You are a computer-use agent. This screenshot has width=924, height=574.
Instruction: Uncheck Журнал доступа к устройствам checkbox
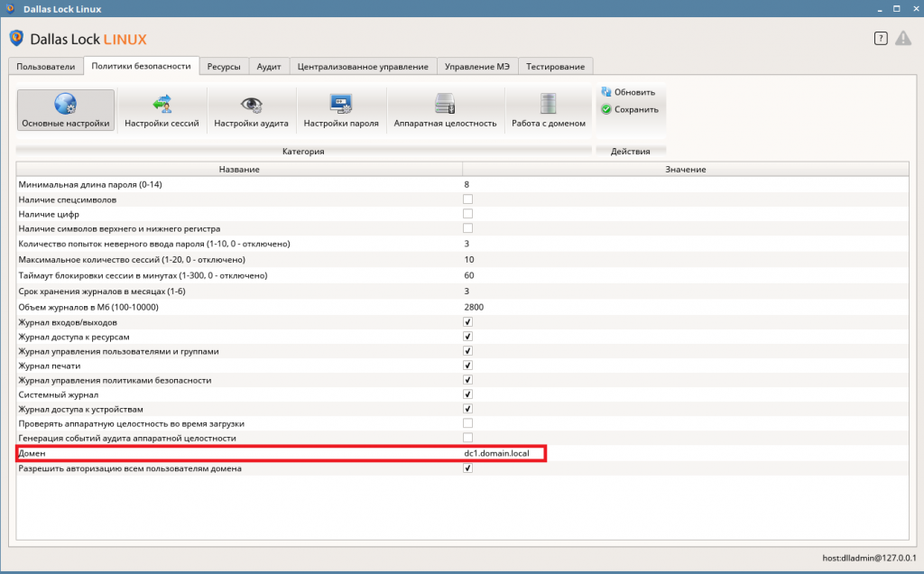click(x=468, y=409)
